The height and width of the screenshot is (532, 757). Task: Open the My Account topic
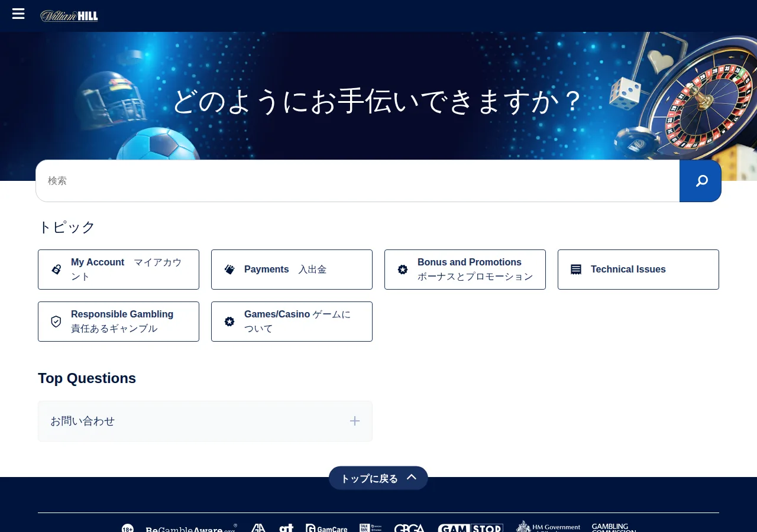118,270
